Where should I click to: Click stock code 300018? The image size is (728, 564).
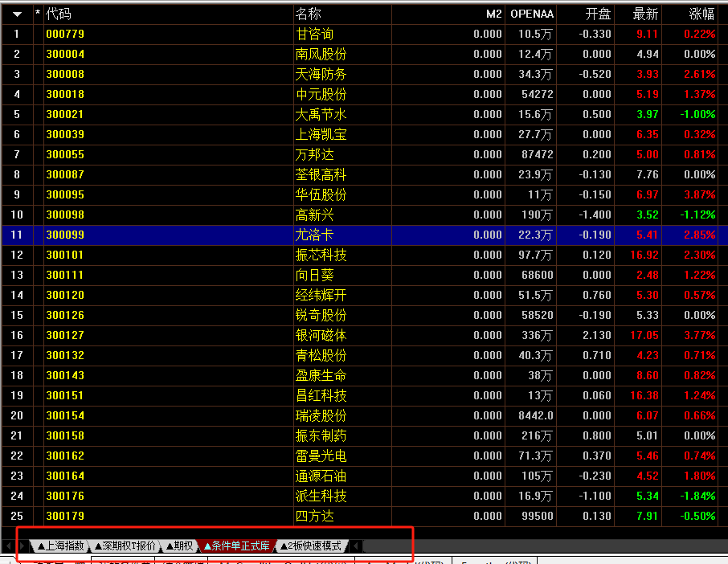click(65, 94)
